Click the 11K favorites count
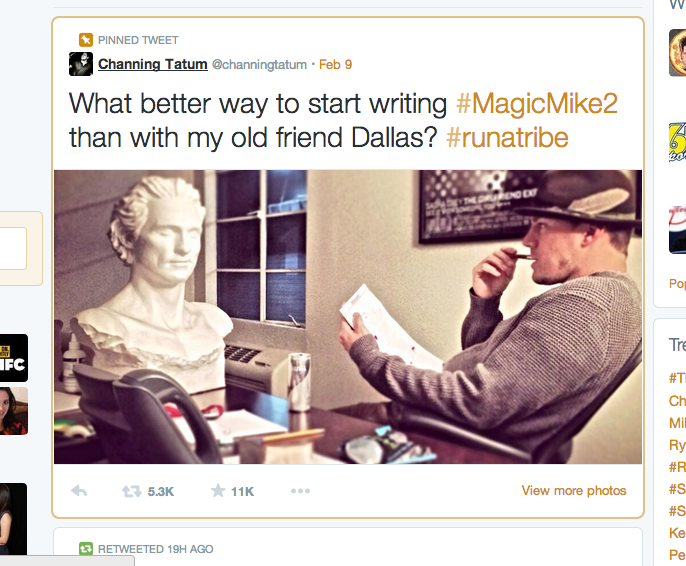Viewport: 686px width, 566px height. tap(242, 492)
